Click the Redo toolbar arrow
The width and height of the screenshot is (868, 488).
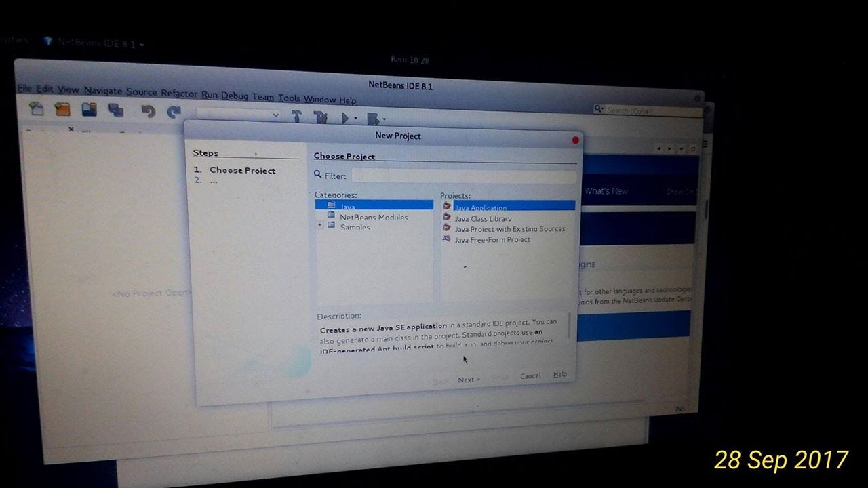[x=174, y=111]
